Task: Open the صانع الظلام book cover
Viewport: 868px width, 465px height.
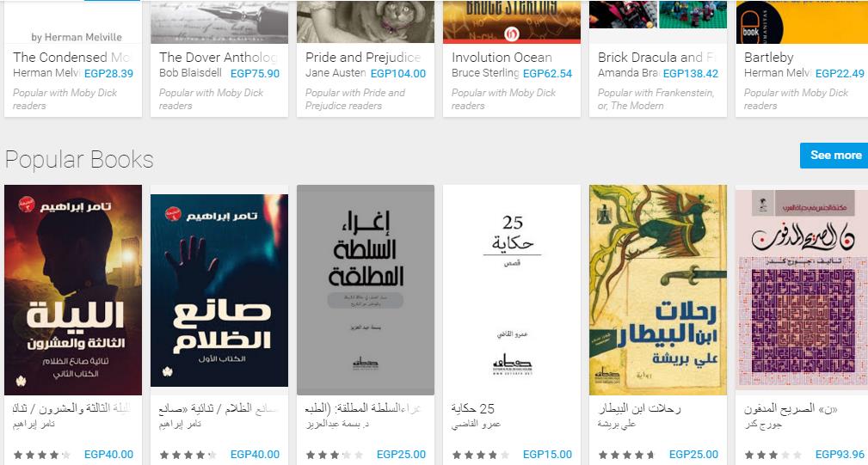Action: (219, 291)
